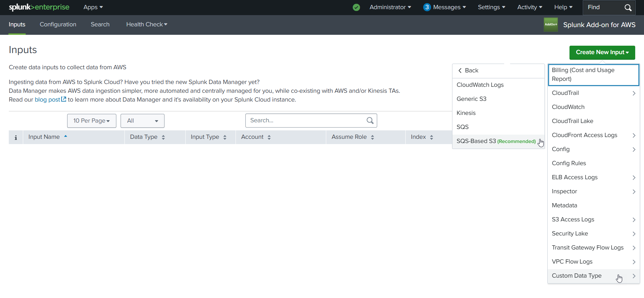Open the Apps dropdown menu
Viewport: 644px width, 298px height.
pyautogui.click(x=93, y=7)
